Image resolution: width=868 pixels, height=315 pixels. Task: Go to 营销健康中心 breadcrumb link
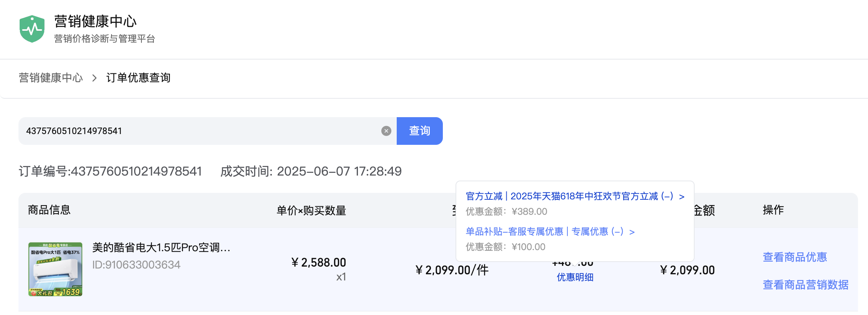[x=51, y=78]
